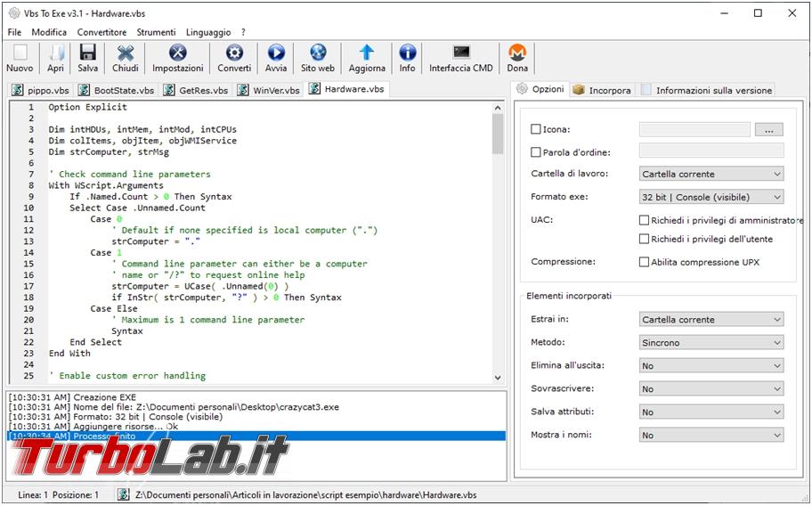Show the Info icon dialog
Image resolution: width=812 pixels, height=506 pixels.
pos(408,53)
